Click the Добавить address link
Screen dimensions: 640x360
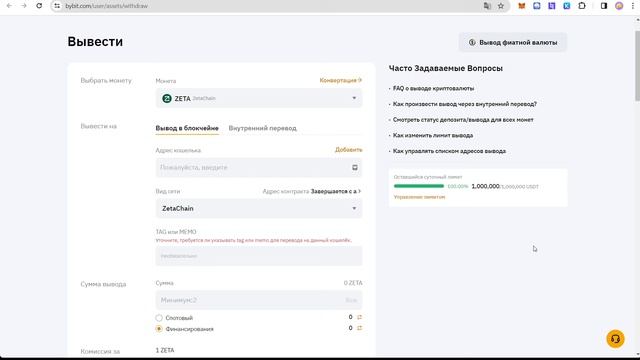pos(349,150)
